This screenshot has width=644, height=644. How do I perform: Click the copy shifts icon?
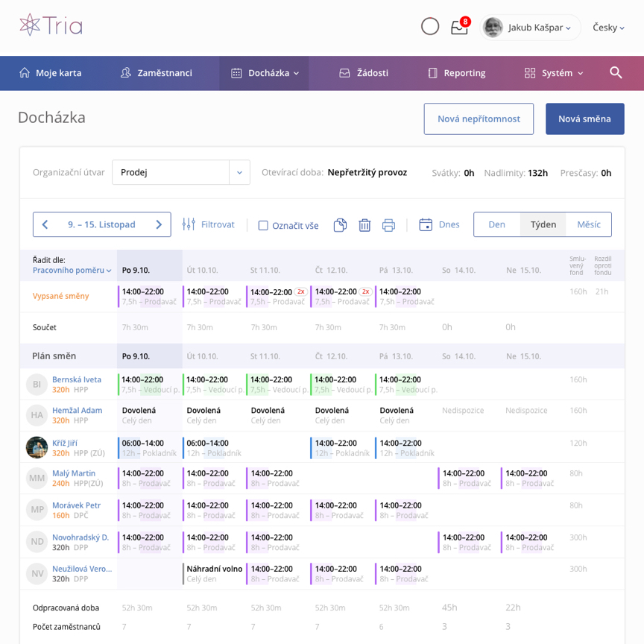point(340,225)
